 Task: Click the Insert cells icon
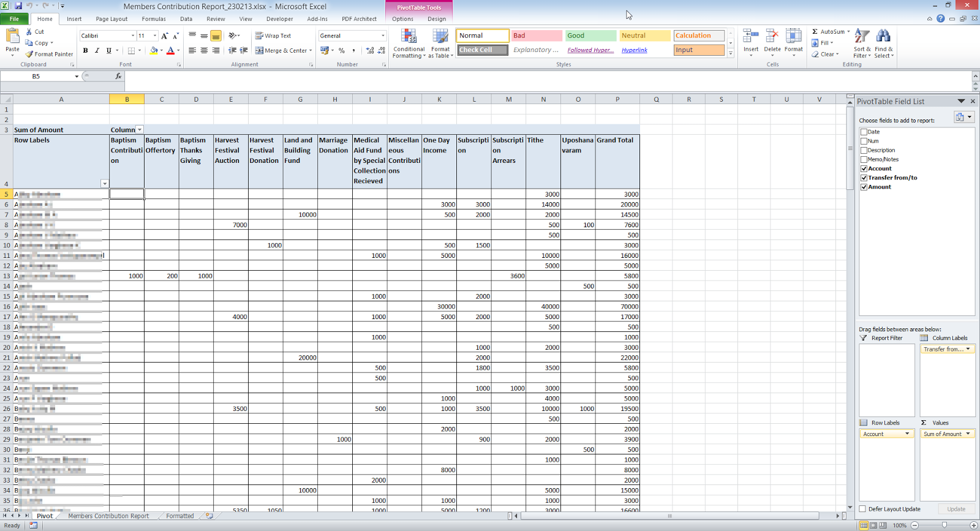[751, 37]
